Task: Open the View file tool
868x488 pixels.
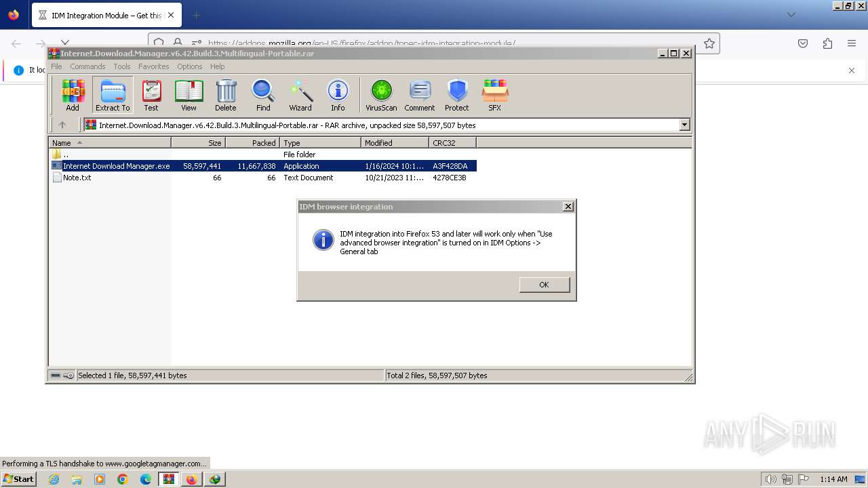Action: (x=189, y=95)
